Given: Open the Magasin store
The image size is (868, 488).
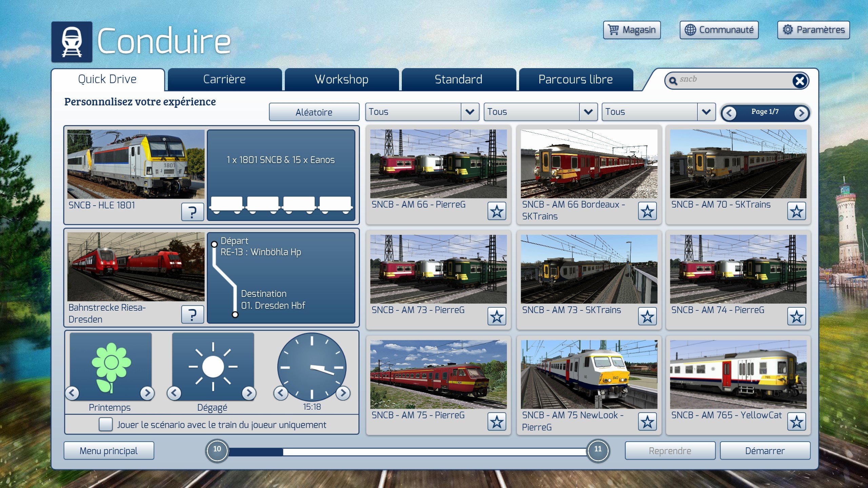Looking at the screenshot, I should pyautogui.click(x=632, y=30).
